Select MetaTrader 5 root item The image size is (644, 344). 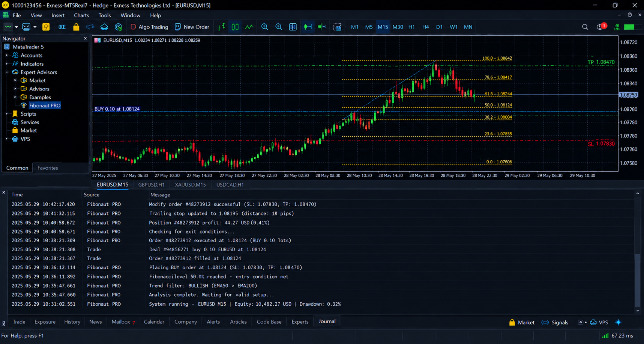(x=28, y=47)
